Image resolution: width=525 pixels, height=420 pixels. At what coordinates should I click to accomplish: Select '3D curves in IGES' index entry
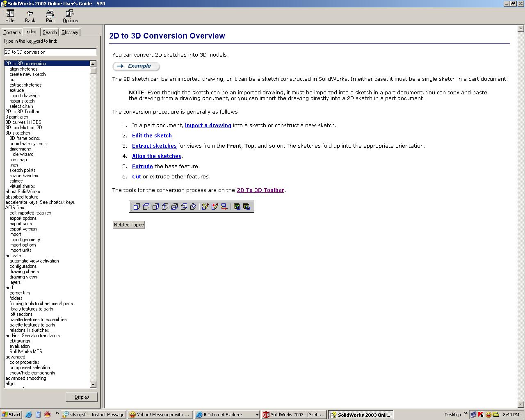(x=23, y=122)
